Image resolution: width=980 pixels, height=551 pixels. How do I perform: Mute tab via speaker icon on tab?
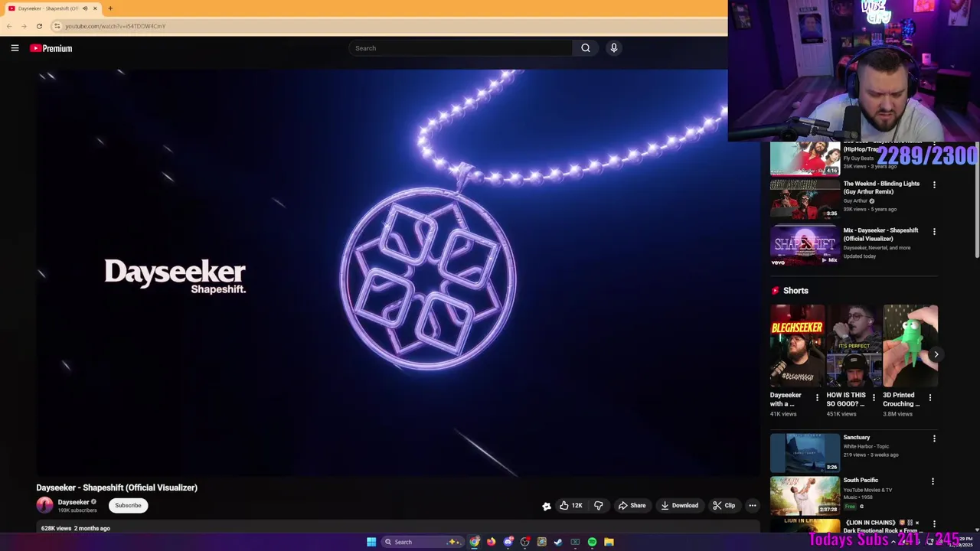84,8
